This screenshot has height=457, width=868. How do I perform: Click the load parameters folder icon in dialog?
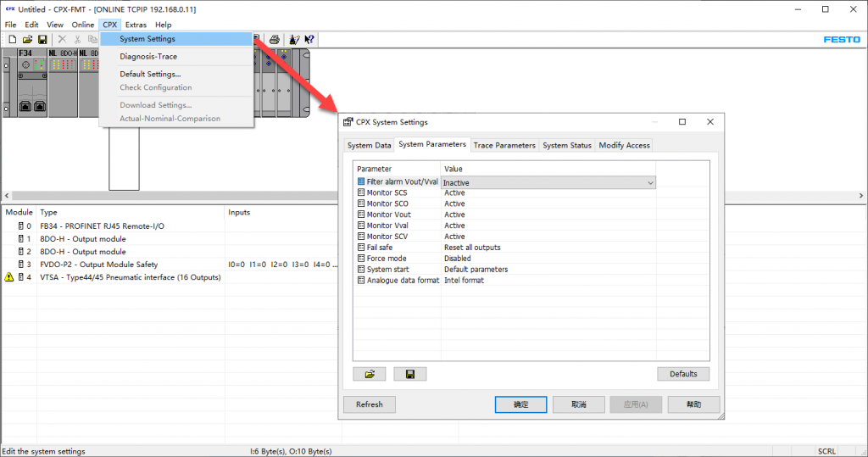tap(370, 374)
